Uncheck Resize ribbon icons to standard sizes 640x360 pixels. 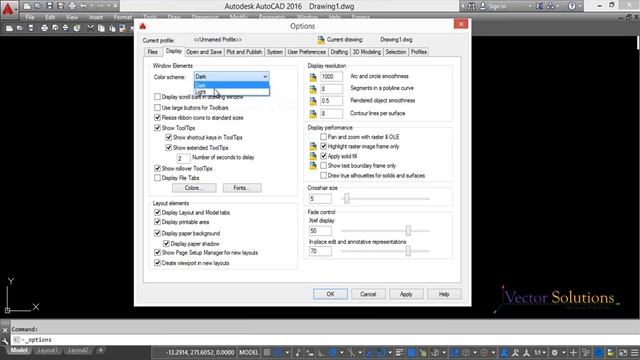click(157, 118)
